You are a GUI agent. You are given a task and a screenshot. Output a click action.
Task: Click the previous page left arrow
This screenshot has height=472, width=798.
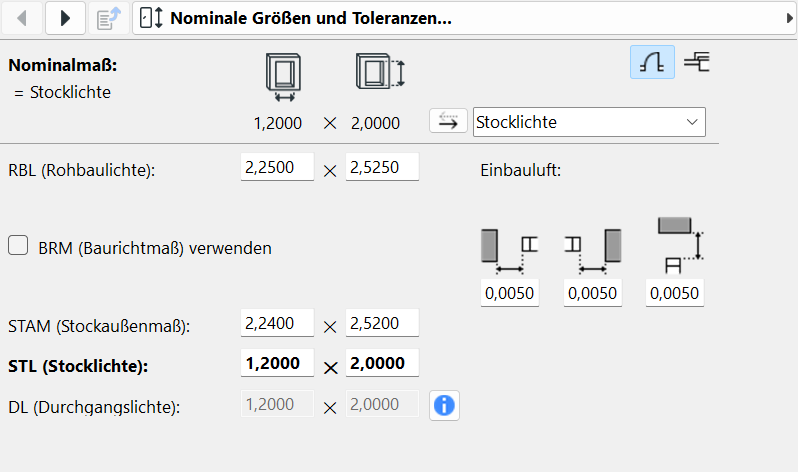(23, 18)
